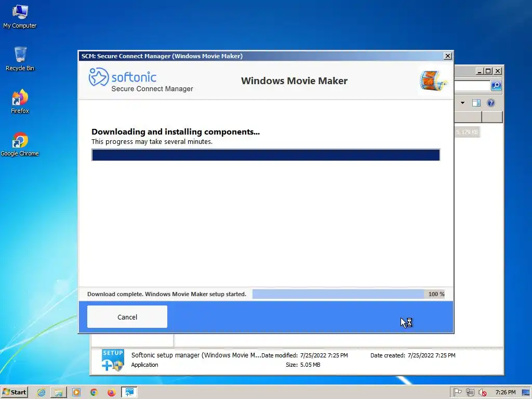Switch to Softonic setup taskbar button
Screen dimensions: 532x399
click(x=129, y=392)
